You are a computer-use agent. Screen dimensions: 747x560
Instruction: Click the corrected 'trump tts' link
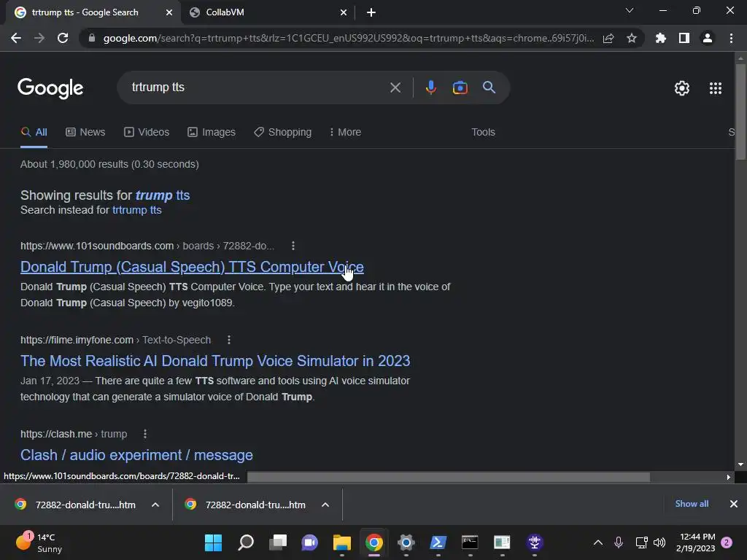(x=163, y=195)
